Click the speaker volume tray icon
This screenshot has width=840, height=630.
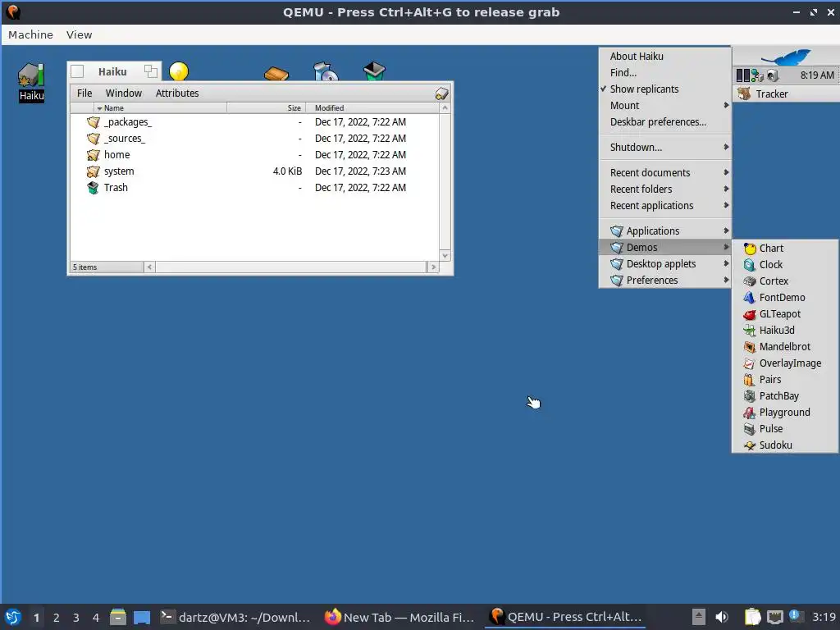(x=722, y=617)
